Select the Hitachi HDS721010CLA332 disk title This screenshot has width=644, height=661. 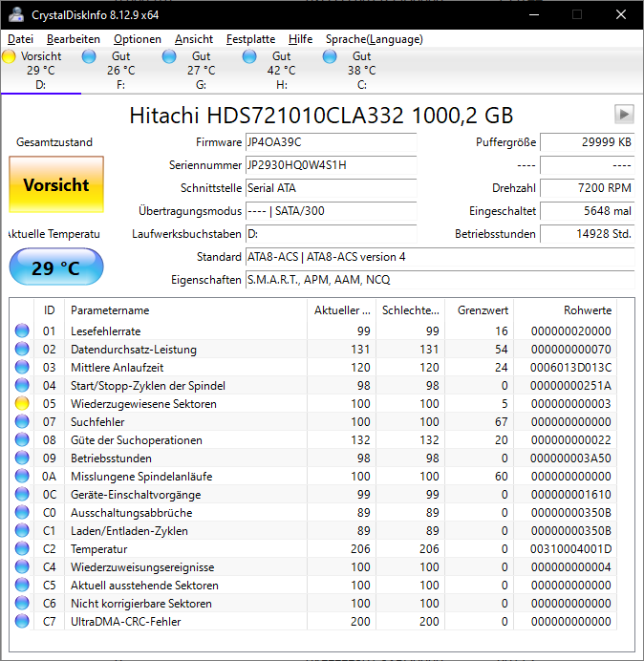(x=321, y=115)
